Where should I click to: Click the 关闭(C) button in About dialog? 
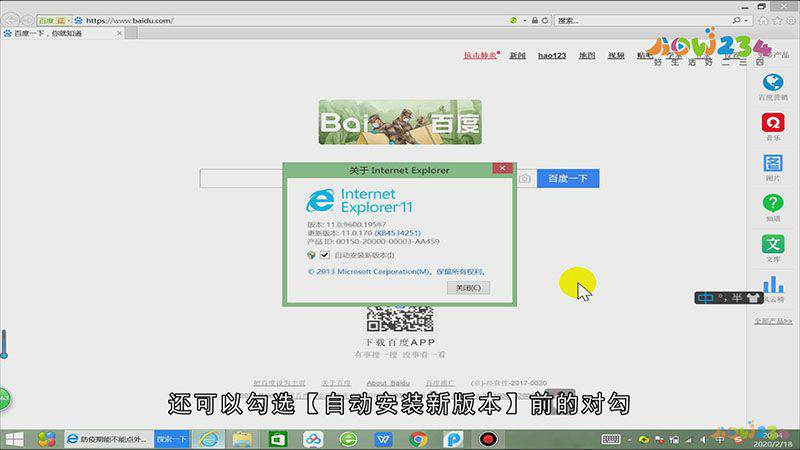[468, 288]
